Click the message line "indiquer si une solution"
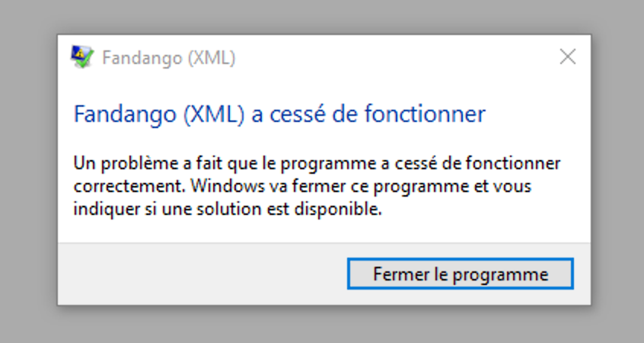Viewport: 644px width, 343px height. pyautogui.click(x=227, y=209)
